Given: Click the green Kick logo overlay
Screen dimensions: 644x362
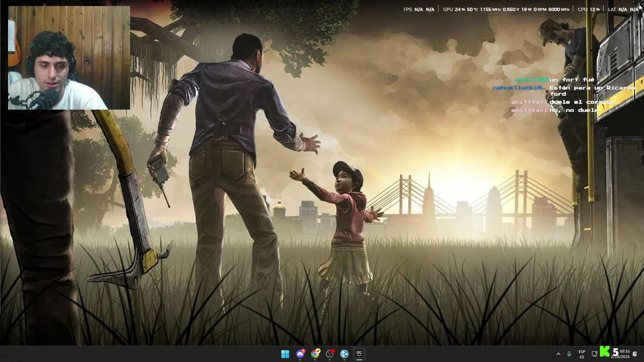Looking at the screenshot, I should point(605,352).
